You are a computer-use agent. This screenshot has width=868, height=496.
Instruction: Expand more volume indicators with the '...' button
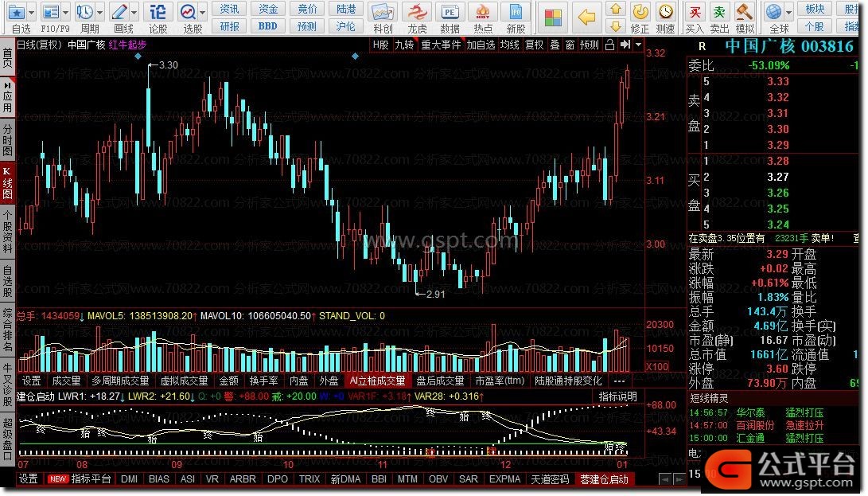click(x=619, y=381)
